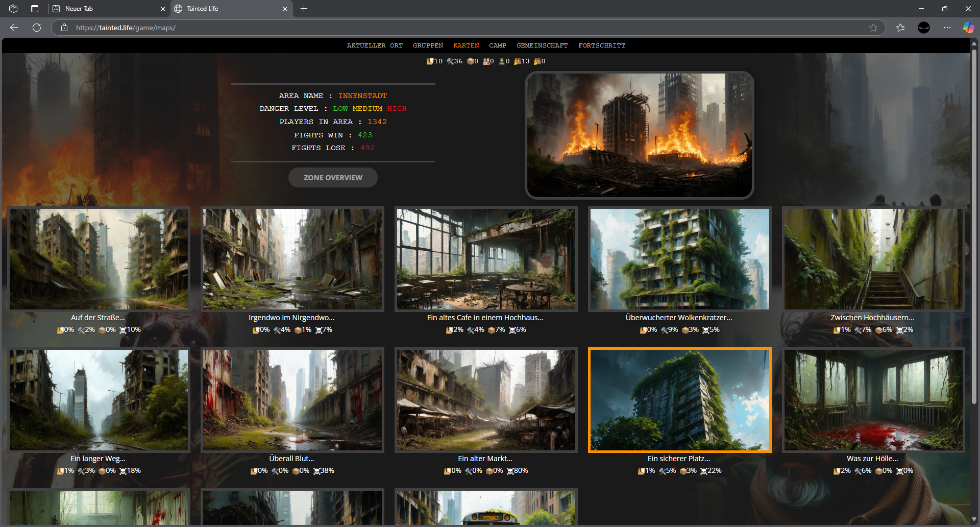Select the Was zur Hölle zone thumbnail
Viewport: 980px width, 527px height.
point(873,400)
